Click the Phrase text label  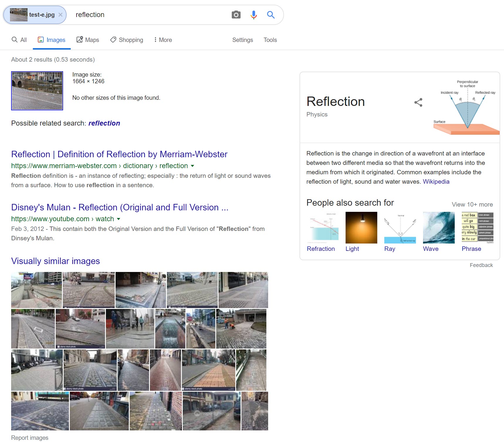pos(471,249)
